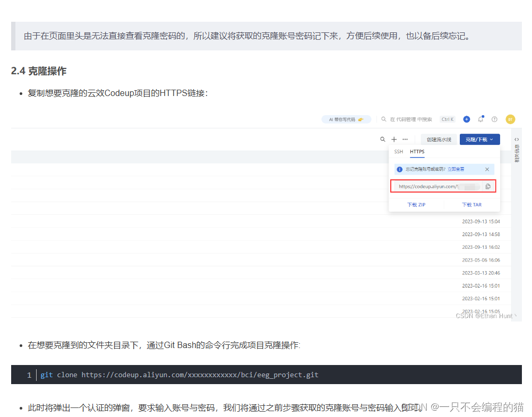Viewport: 532px width, 417px height.
Task: Click the 2023-09-13 14:58 timestamp
Action: pos(481,234)
